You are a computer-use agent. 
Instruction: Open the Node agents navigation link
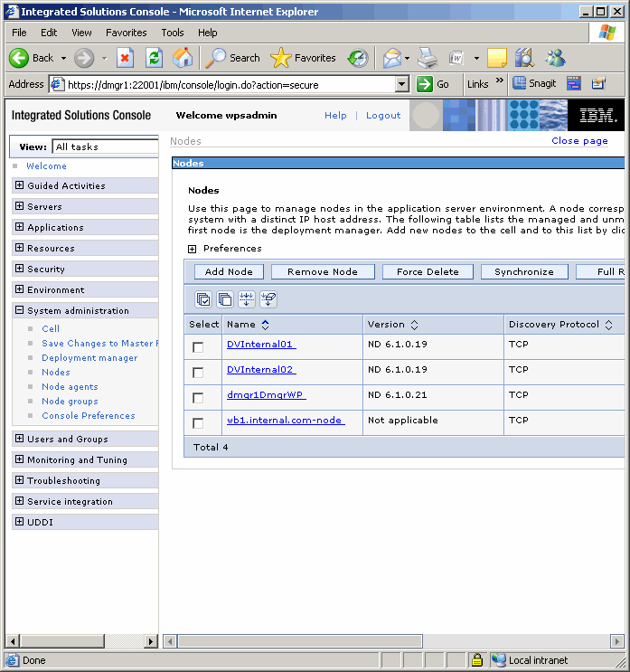pos(70,387)
